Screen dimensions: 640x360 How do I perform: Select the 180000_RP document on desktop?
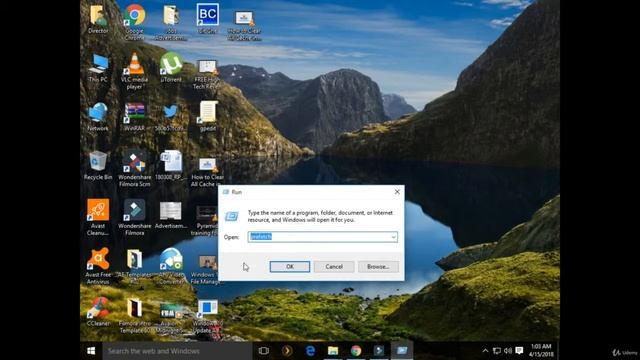[171, 165]
